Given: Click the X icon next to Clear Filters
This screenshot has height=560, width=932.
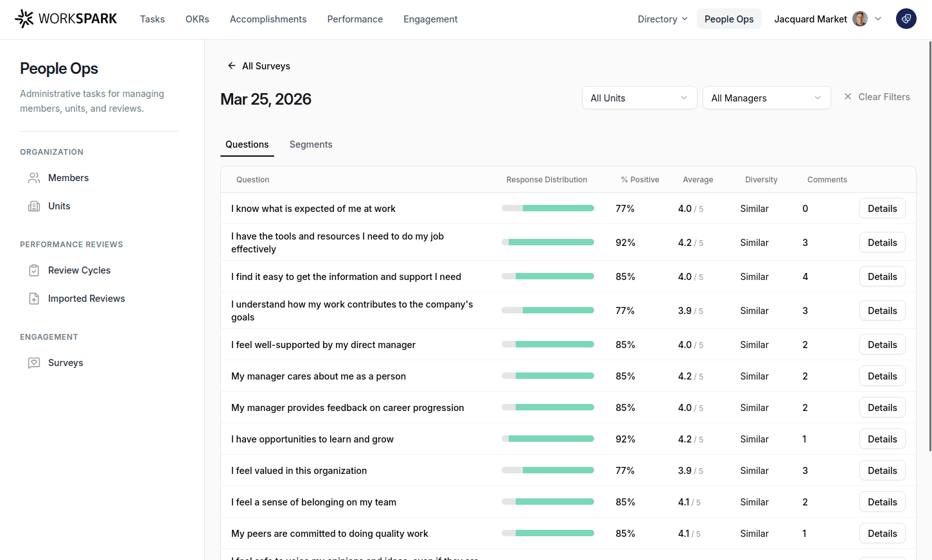Looking at the screenshot, I should 848,96.
